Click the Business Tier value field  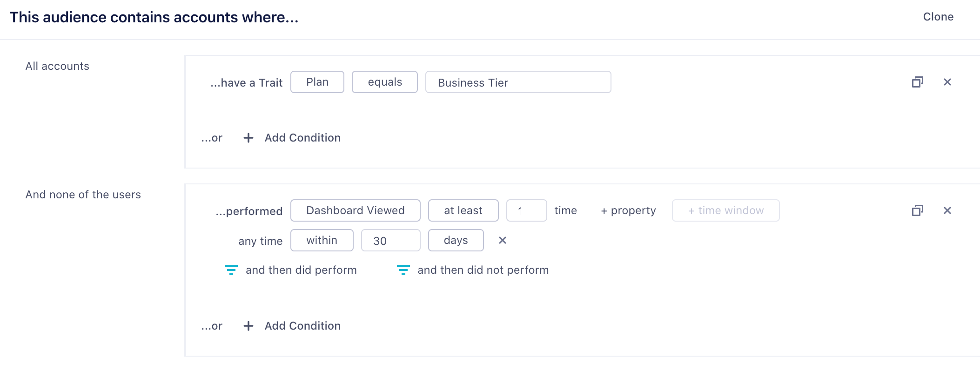coord(518,82)
